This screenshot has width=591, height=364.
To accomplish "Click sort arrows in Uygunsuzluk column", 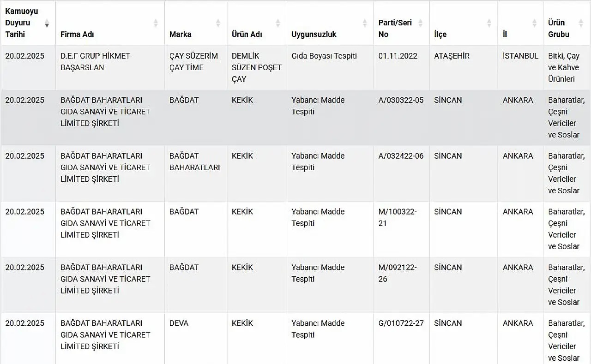I will point(365,23).
